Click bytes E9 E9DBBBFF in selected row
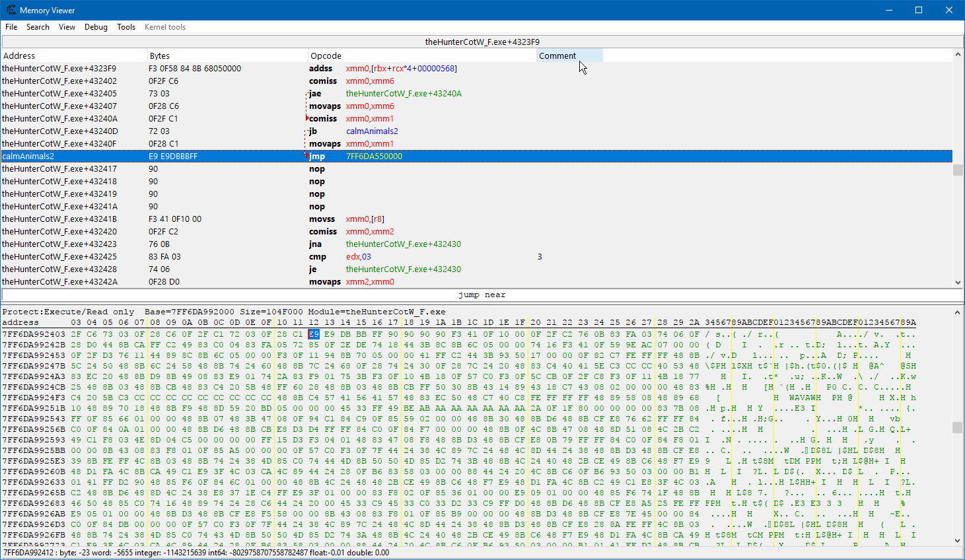The height and width of the screenshot is (560, 965). 173,157
